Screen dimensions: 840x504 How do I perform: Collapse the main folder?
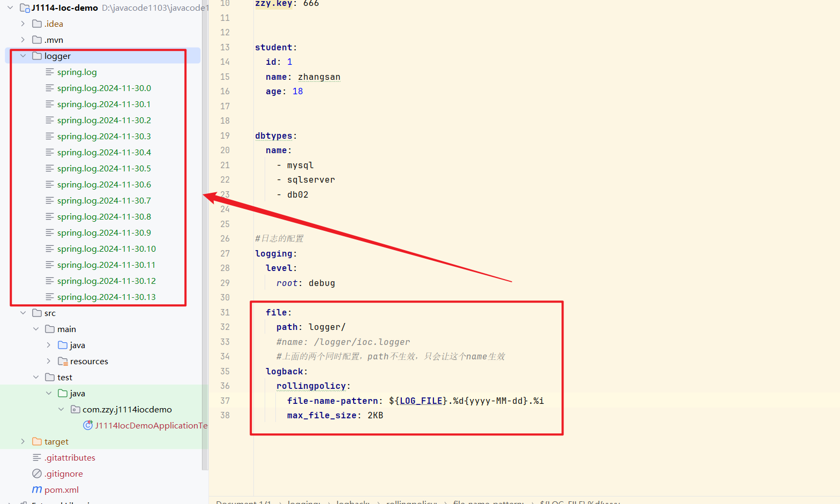point(36,329)
